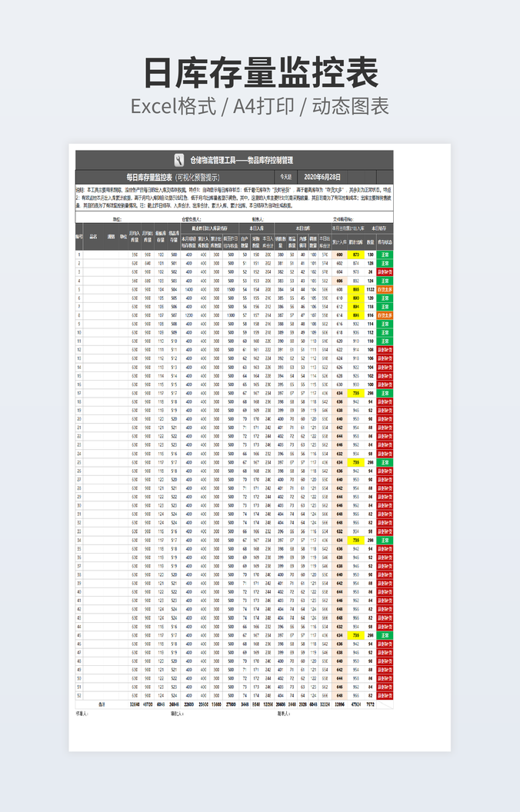Click the yellow highlighted cell in row 1
This screenshot has height=812, width=520.
point(355,254)
